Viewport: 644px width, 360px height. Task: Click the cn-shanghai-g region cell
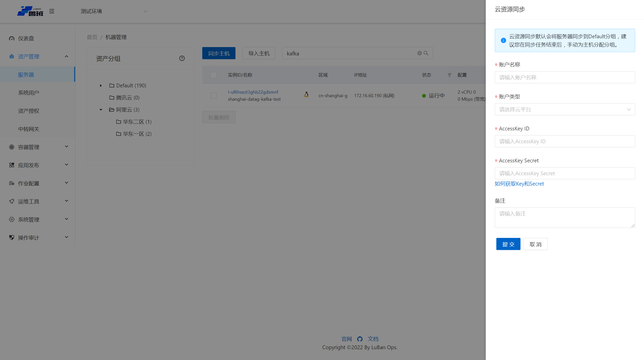pyautogui.click(x=333, y=96)
